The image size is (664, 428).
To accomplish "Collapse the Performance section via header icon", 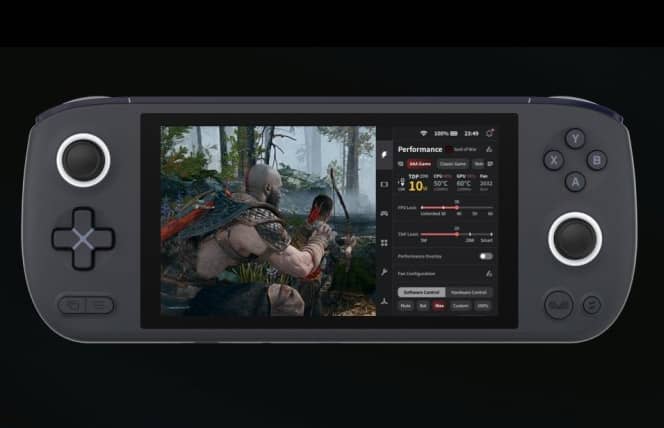I will click(489, 149).
